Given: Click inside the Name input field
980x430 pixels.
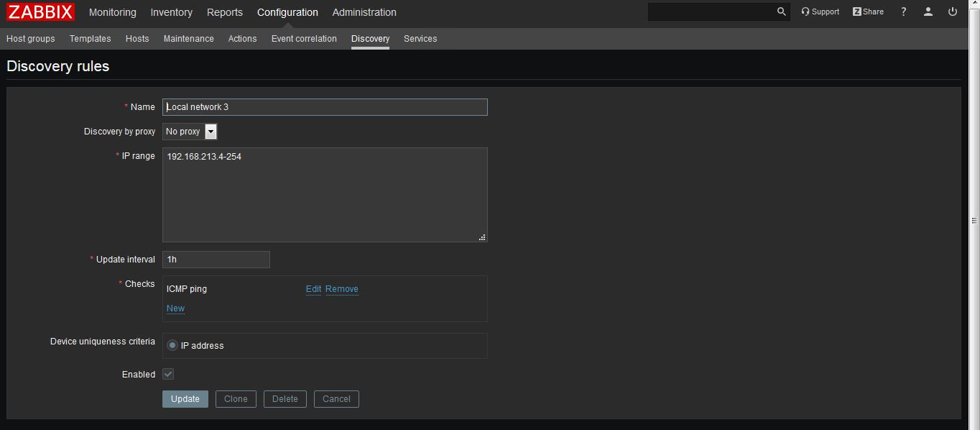Looking at the screenshot, I should pos(325,106).
